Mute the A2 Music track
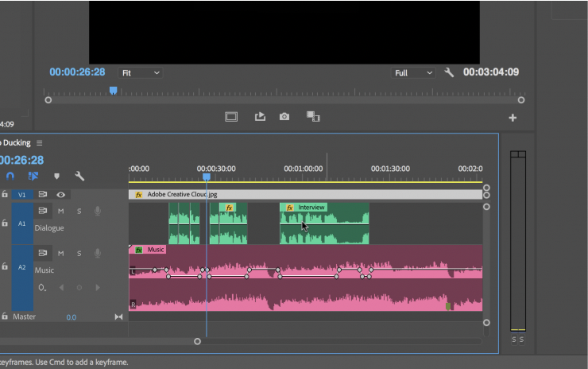588x369 pixels. (60, 254)
